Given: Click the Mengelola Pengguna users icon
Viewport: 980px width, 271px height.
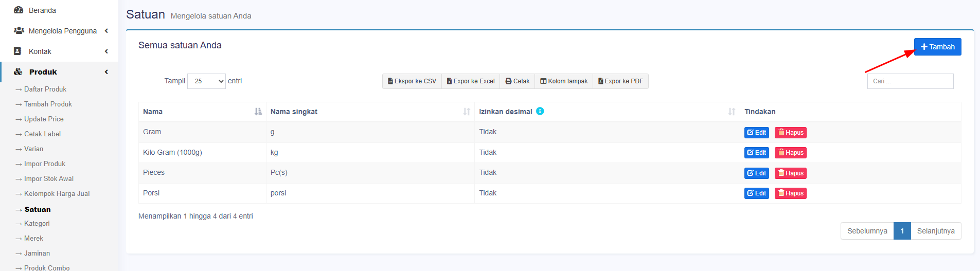Looking at the screenshot, I should (19, 30).
